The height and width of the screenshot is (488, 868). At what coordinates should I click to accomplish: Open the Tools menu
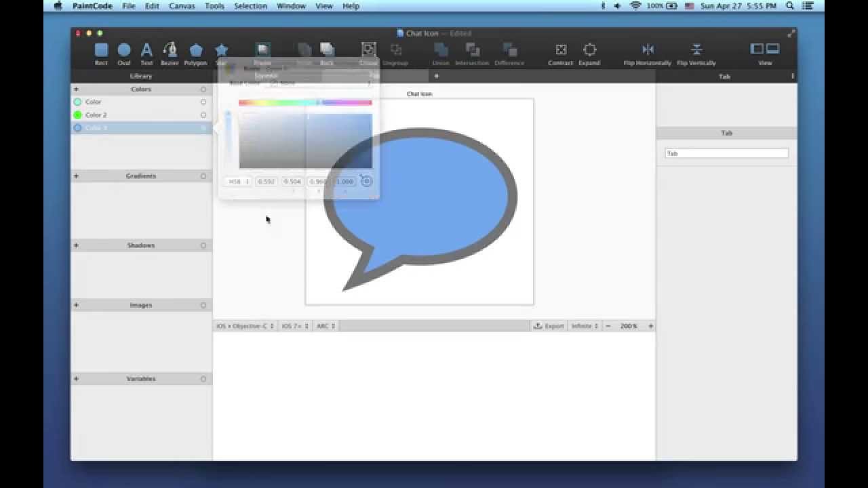[x=214, y=5]
